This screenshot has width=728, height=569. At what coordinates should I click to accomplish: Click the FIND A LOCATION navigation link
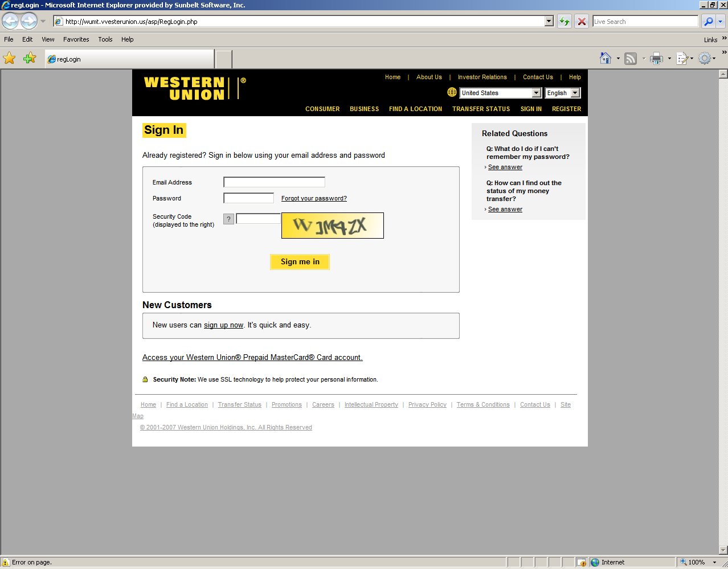tap(415, 109)
